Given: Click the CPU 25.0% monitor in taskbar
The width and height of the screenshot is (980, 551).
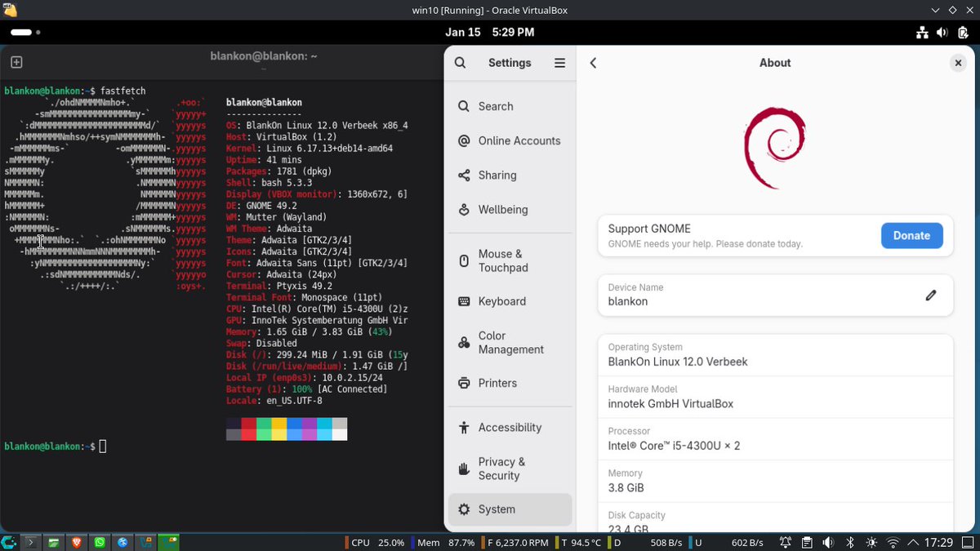Looking at the screenshot, I should pyautogui.click(x=374, y=542).
